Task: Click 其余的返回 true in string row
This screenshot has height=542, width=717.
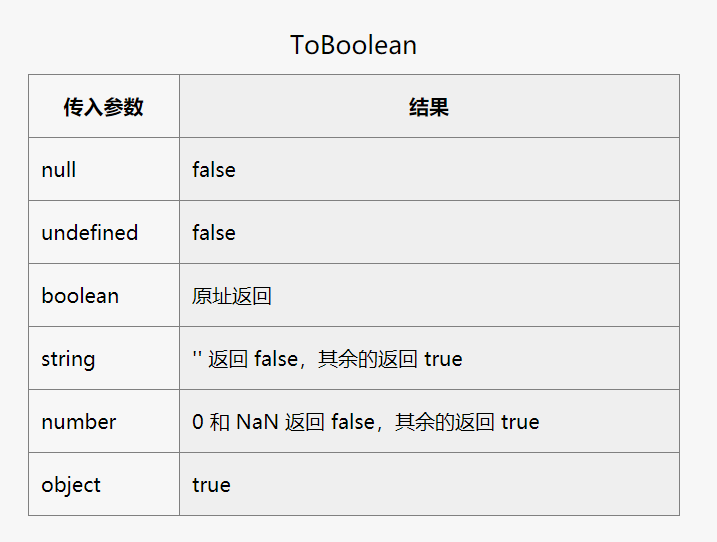Action: click(x=391, y=359)
